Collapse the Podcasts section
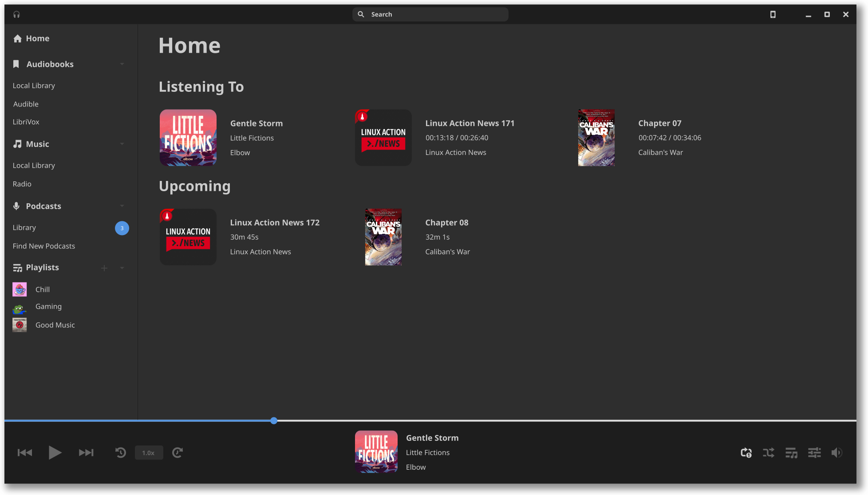This screenshot has width=868, height=495. click(x=122, y=206)
